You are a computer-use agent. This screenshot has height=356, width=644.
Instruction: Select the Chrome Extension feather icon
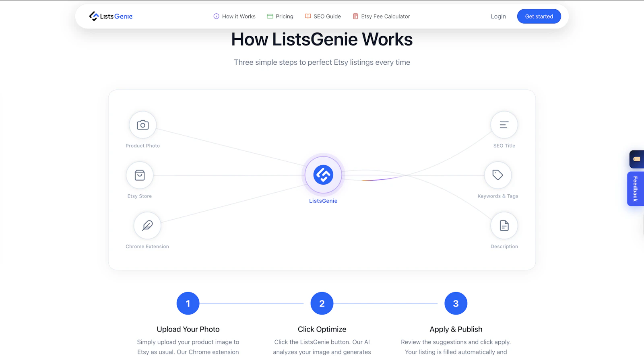point(147,225)
